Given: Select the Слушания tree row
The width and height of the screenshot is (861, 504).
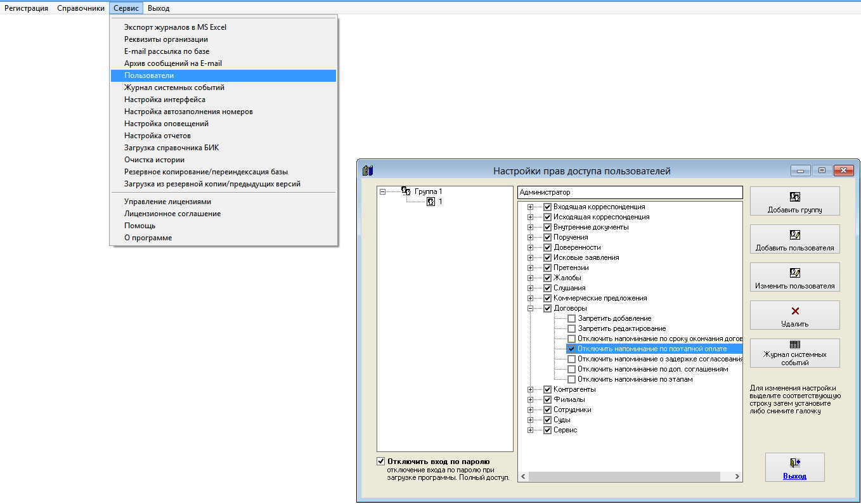Looking at the screenshot, I should [x=569, y=288].
